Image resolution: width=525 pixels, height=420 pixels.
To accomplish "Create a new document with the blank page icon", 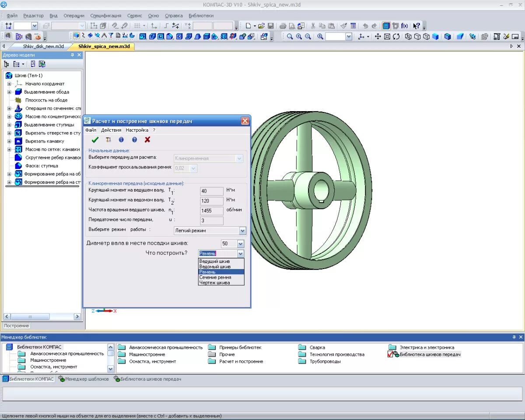I will pyautogui.click(x=248, y=26).
